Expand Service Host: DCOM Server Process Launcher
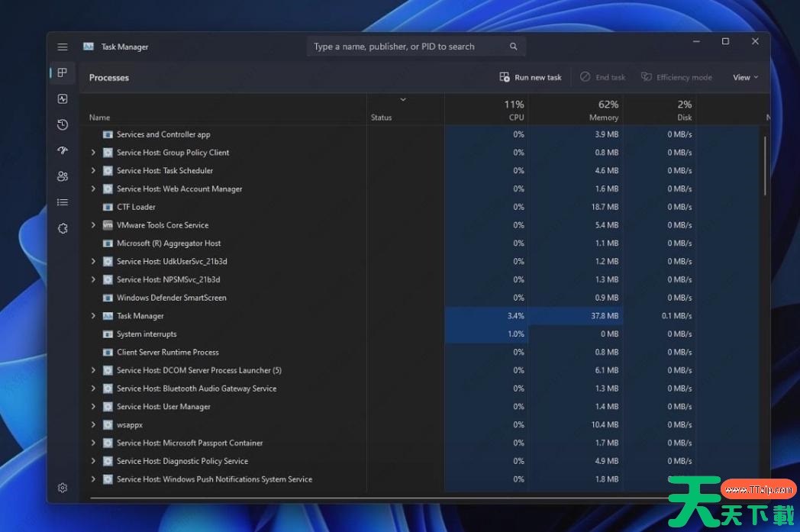The image size is (800, 532). (x=93, y=370)
